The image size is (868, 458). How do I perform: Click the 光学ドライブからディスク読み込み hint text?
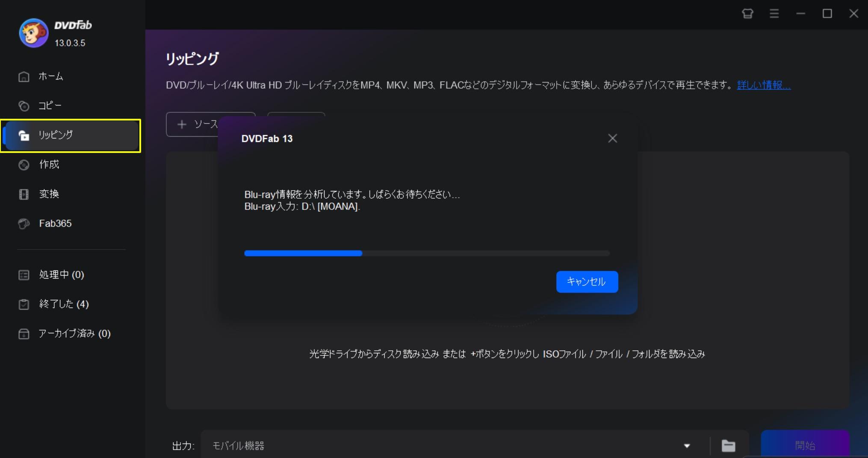507,354
